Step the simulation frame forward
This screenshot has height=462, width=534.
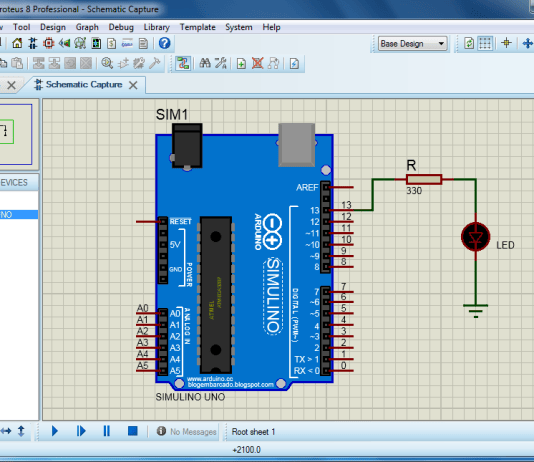point(81,431)
